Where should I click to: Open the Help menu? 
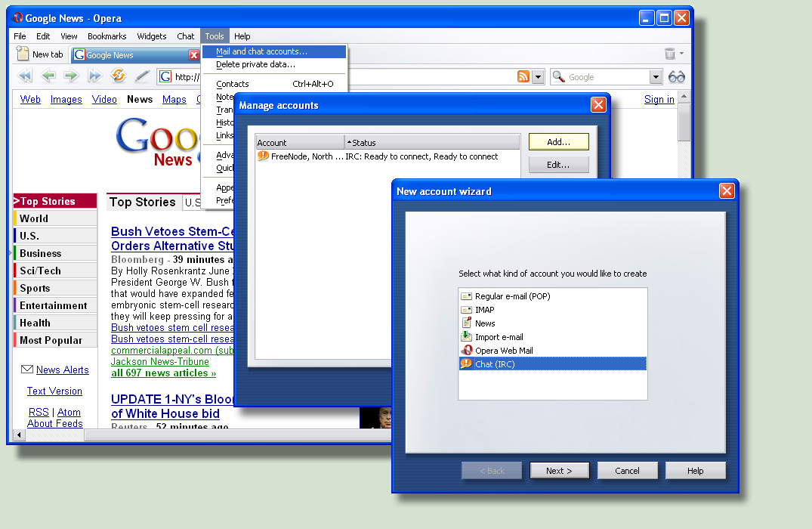[242, 36]
